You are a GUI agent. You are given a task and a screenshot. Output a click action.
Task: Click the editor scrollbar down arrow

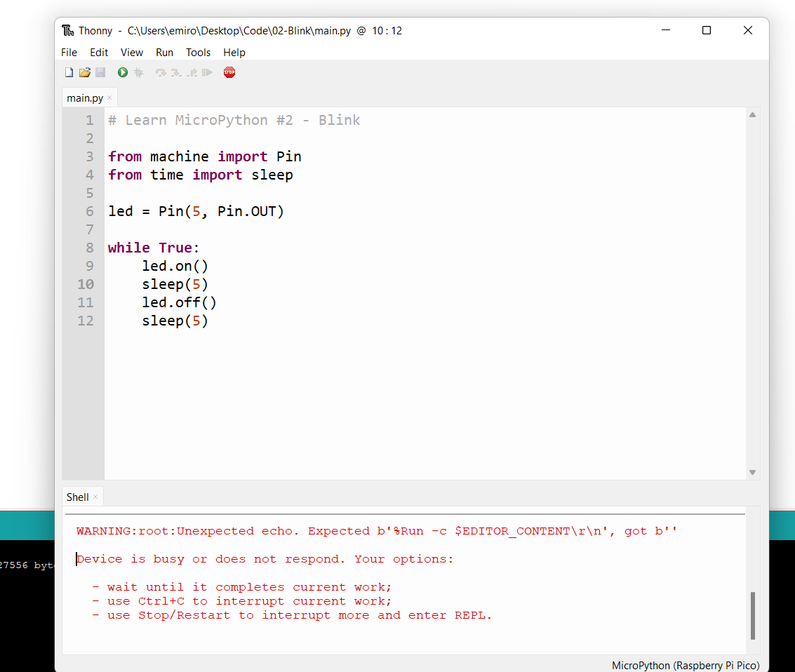click(752, 472)
